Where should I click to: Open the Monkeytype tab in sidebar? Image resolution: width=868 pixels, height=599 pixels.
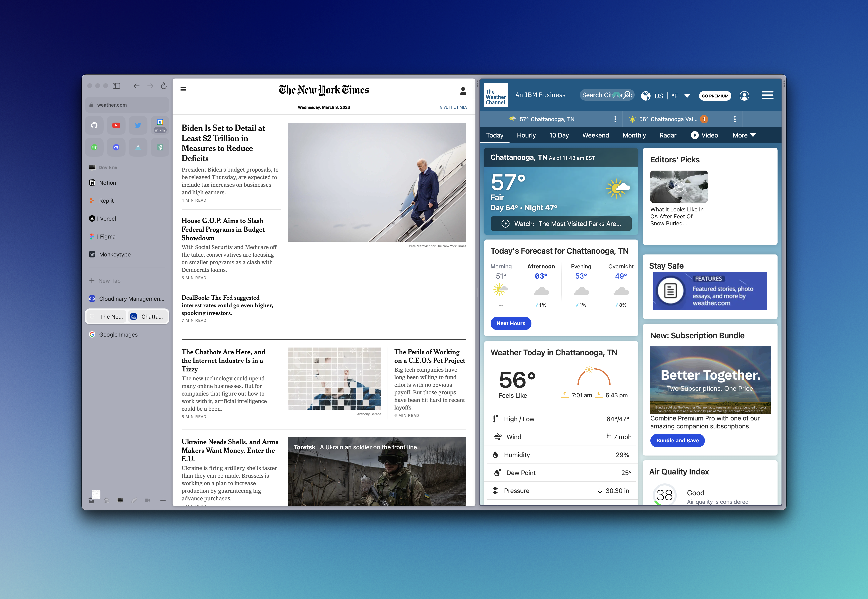(127, 254)
